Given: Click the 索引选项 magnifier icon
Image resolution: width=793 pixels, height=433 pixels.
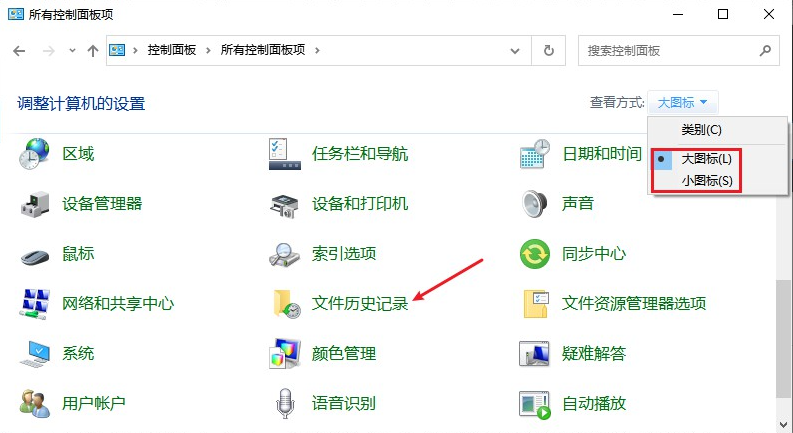Looking at the screenshot, I should pyautogui.click(x=285, y=254).
